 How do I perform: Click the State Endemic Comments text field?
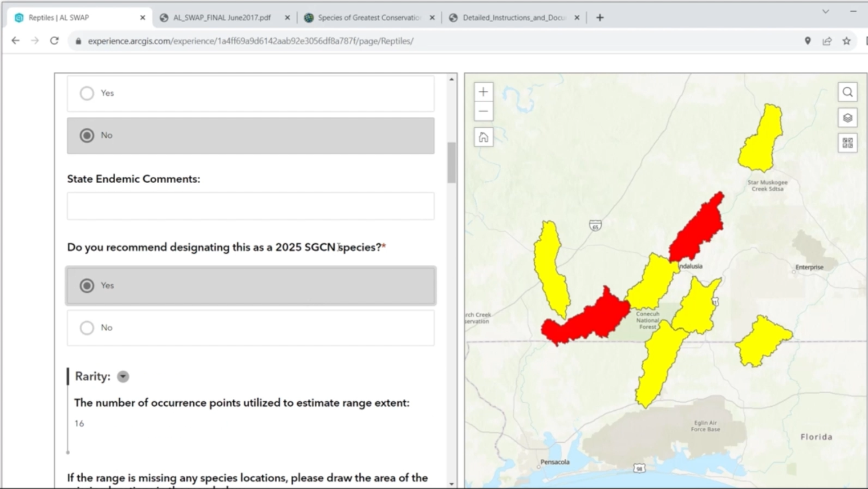250,206
